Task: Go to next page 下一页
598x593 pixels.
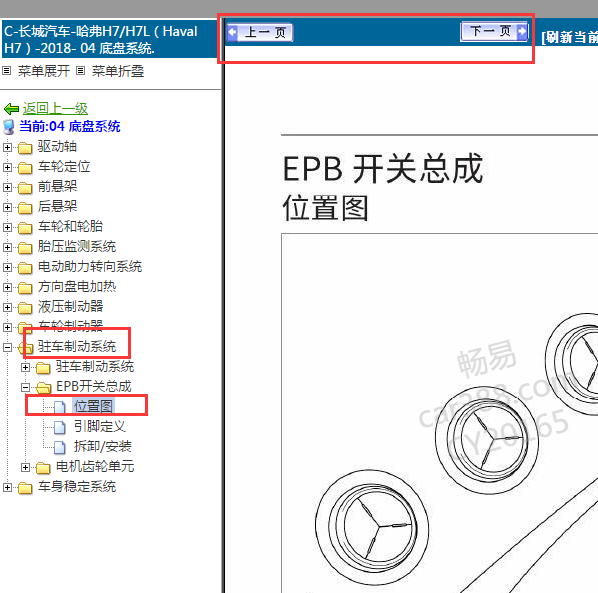Action: pyautogui.click(x=495, y=31)
